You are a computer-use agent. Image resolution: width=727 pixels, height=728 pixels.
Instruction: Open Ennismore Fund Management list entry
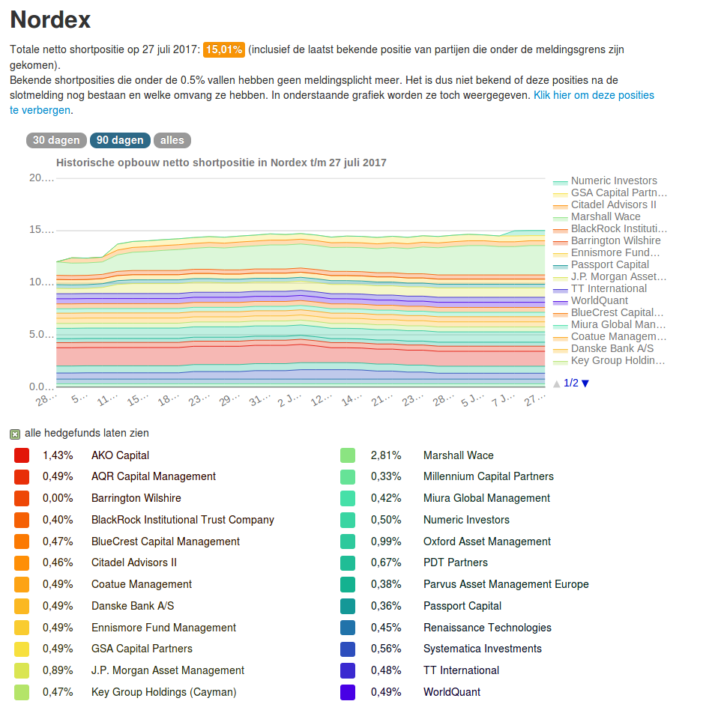pyautogui.click(x=163, y=628)
